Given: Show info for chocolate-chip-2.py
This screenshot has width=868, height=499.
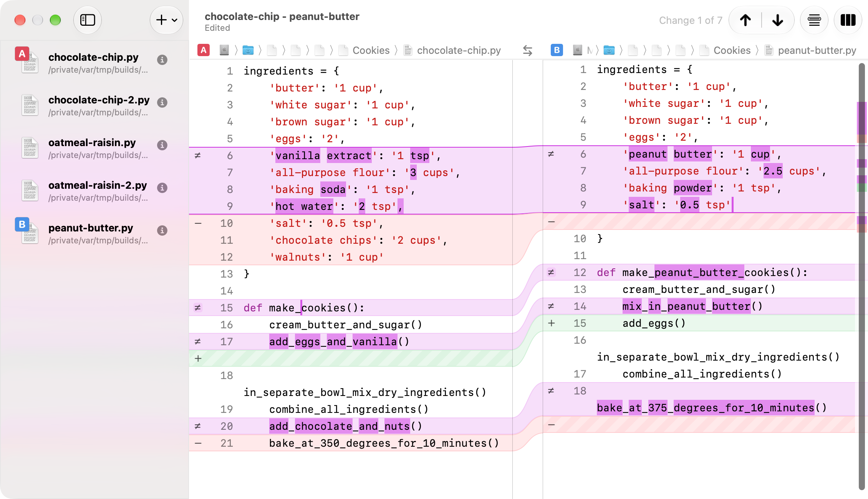Looking at the screenshot, I should click(162, 103).
